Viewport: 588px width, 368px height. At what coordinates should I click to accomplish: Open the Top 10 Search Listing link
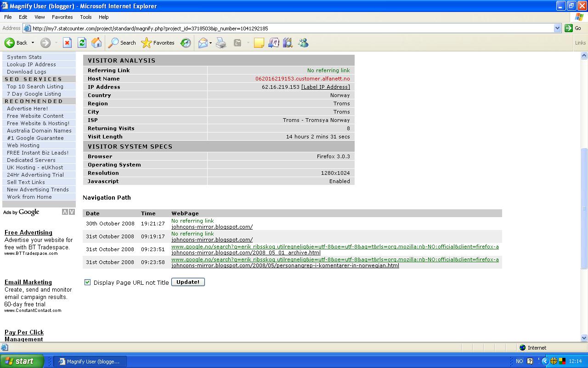[x=35, y=86]
